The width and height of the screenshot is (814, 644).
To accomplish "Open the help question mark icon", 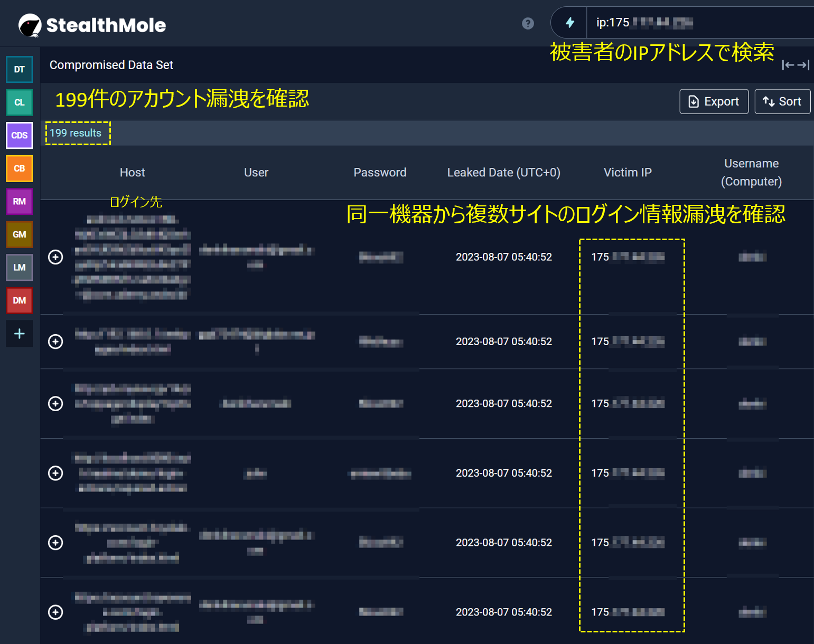I will point(528,23).
